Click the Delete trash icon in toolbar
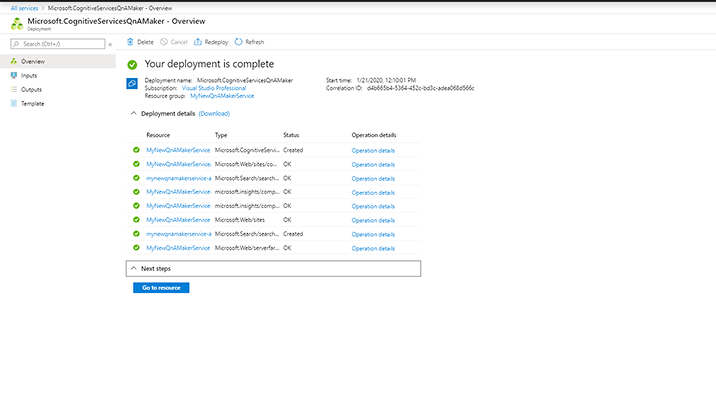 [130, 42]
